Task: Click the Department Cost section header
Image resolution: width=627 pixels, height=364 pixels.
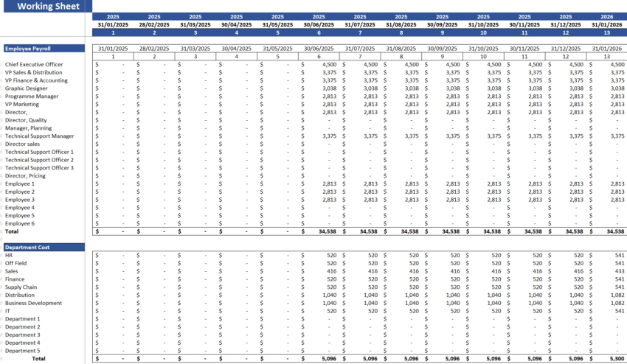Action: [44, 248]
